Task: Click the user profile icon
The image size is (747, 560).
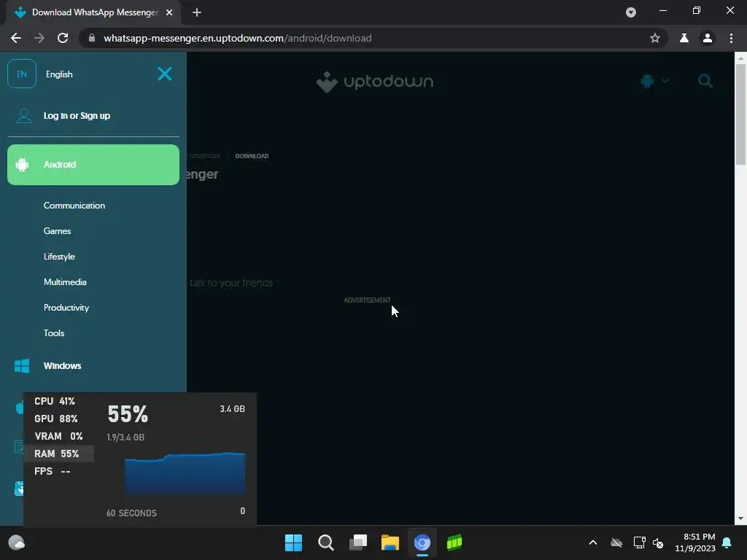Action: [x=24, y=116]
